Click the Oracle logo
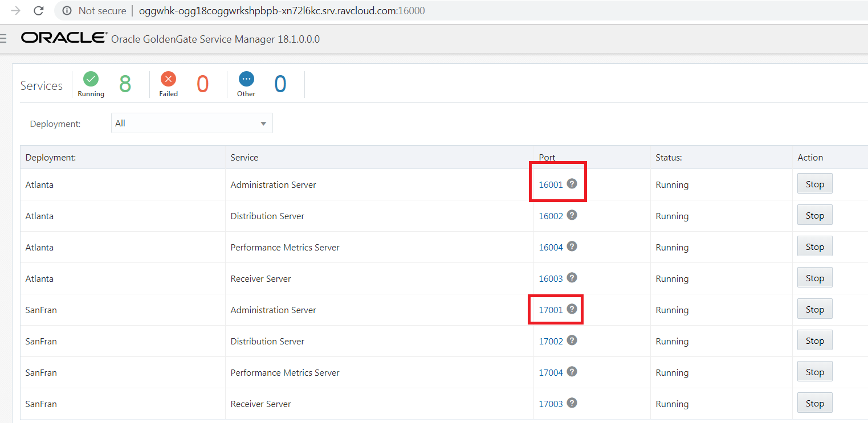Screen dimensions: 868x423 64,38
